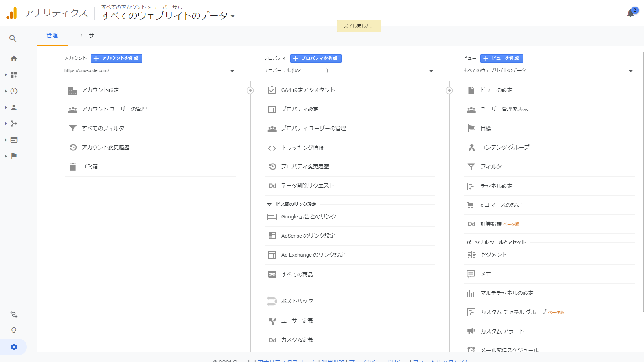Open the account selector dropdown ono-code.com
644x362 pixels.
point(150,71)
